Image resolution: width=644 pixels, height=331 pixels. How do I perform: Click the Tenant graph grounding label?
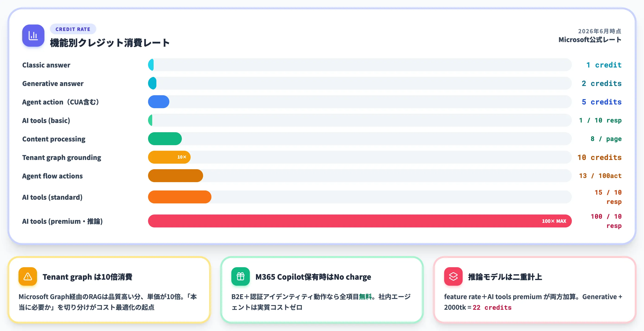pyautogui.click(x=62, y=157)
